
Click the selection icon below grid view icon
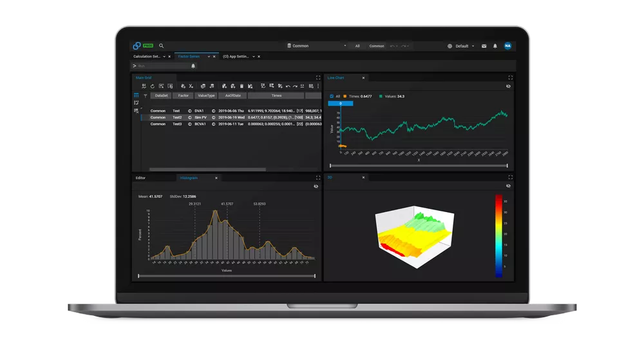click(137, 103)
